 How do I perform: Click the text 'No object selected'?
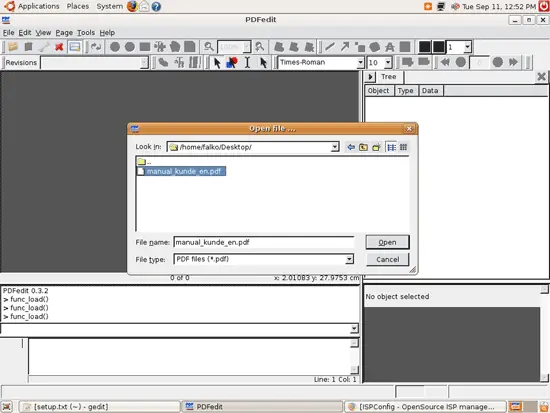click(397, 297)
